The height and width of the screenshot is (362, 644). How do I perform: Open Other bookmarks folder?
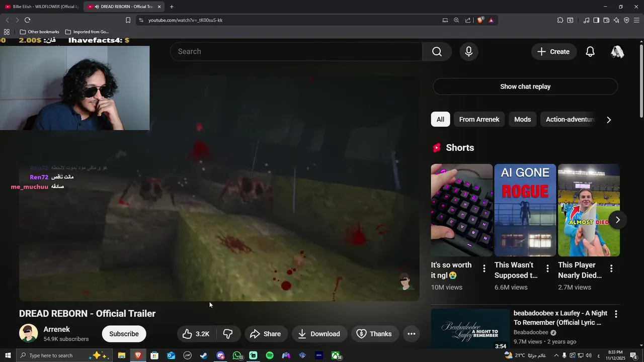pyautogui.click(x=39, y=32)
